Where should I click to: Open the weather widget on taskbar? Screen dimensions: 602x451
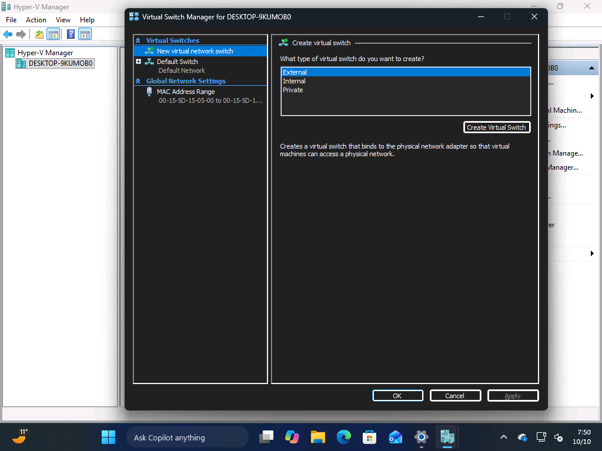[x=19, y=437]
